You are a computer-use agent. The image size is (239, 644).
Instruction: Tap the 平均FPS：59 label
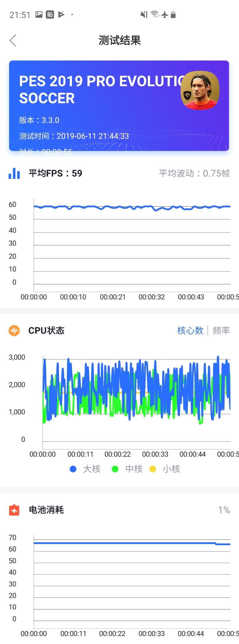[x=55, y=173]
